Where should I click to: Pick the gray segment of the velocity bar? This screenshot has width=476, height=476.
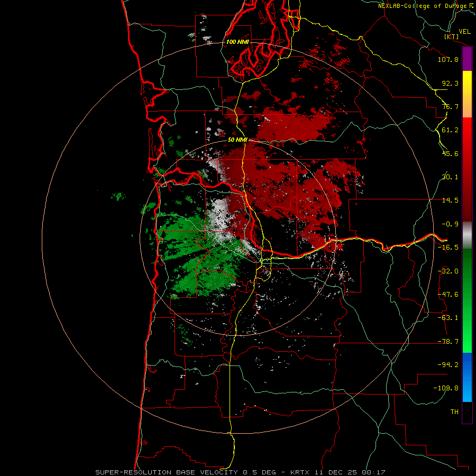tap(467, 235)
